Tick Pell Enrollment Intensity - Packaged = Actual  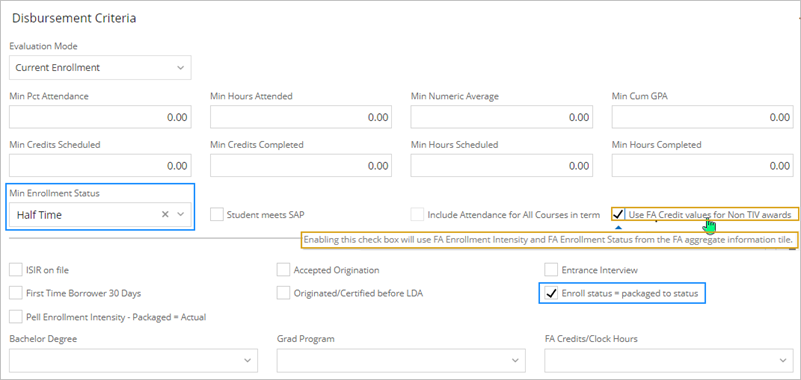pyautogui.click(x=16, y=317)
